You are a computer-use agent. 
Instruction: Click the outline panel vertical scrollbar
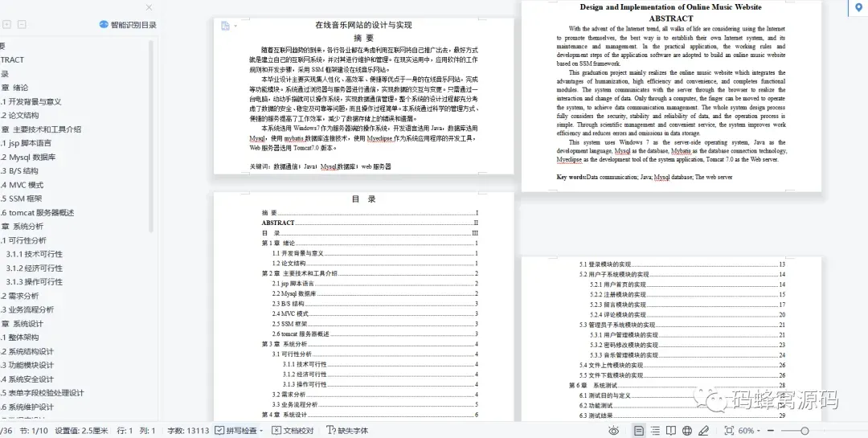152,136
